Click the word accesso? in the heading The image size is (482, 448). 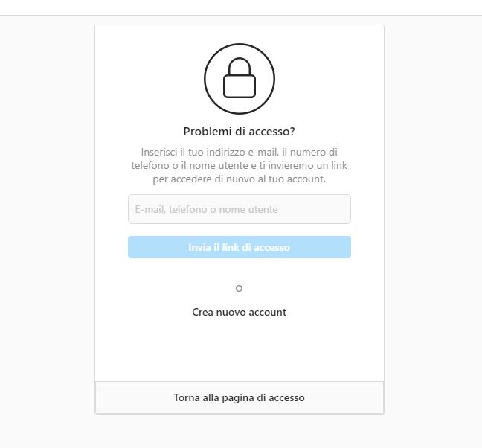pos(271,132)
